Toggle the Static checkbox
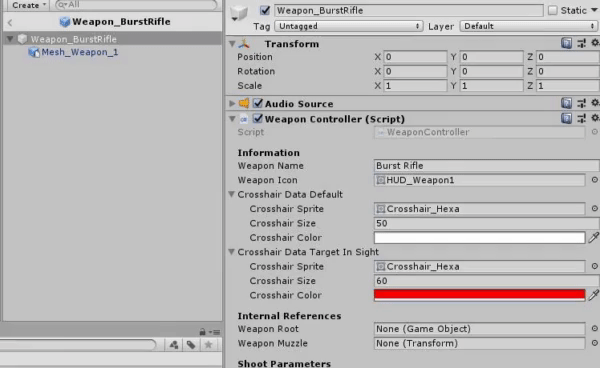Viewport: 600px width, 368px height. click(x=553, y=10)
